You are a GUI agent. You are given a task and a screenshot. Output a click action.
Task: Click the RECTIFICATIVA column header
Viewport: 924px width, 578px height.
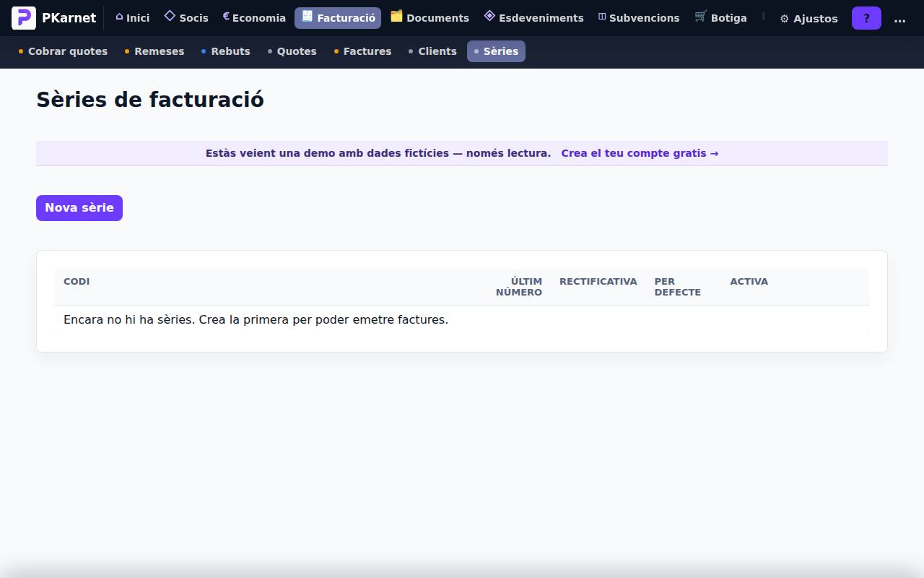click(598, 282)
